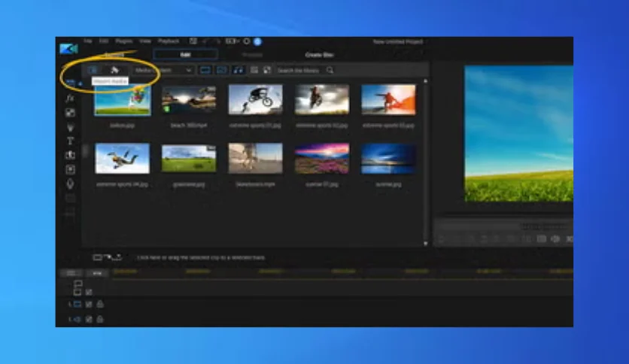The image size is (629, 364).
Task: Open the Transition Room icon
Action: click(70, 155)
